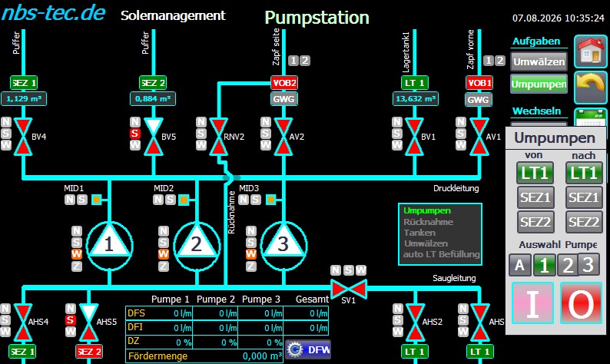
Task: Click the SEZ 1 tag at top left
Action: click(24, 83)
